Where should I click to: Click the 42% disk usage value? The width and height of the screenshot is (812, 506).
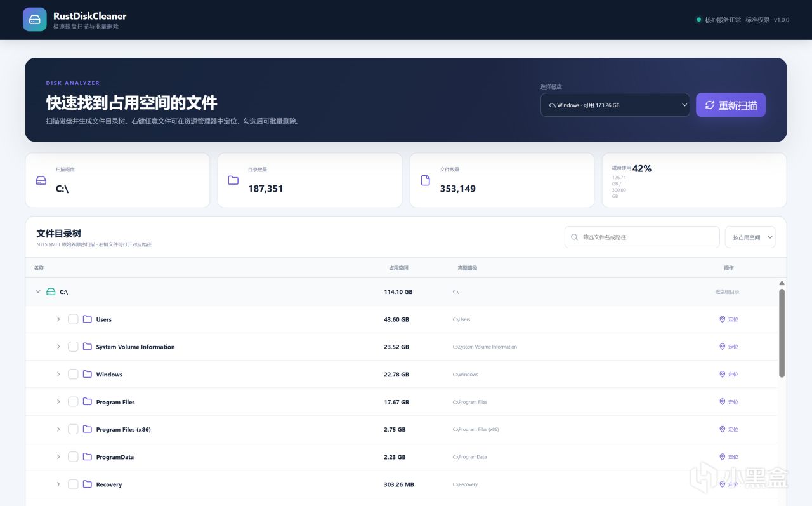click(642, 168)
